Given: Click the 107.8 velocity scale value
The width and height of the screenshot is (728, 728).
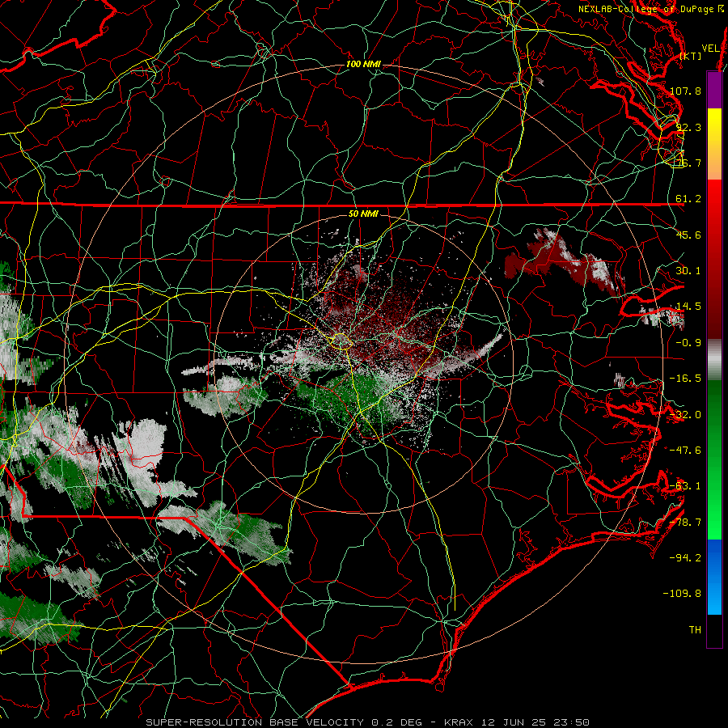Looking at the screenshot, I should pyautogui.click(x=685, y=91).
